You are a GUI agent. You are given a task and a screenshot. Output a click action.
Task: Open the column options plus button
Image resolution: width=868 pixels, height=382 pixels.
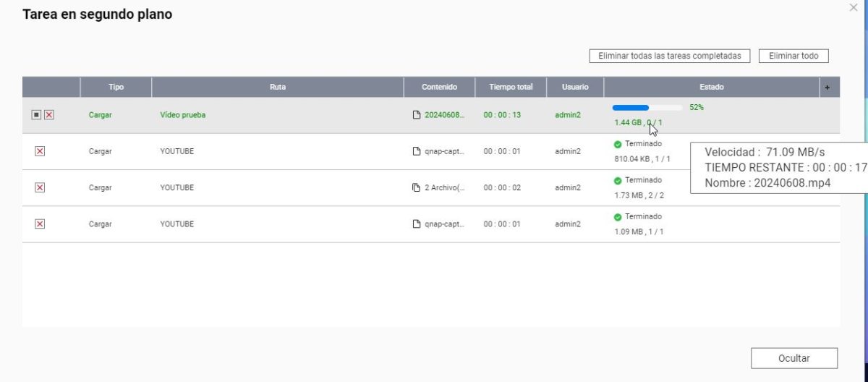(x=827, y=87)
